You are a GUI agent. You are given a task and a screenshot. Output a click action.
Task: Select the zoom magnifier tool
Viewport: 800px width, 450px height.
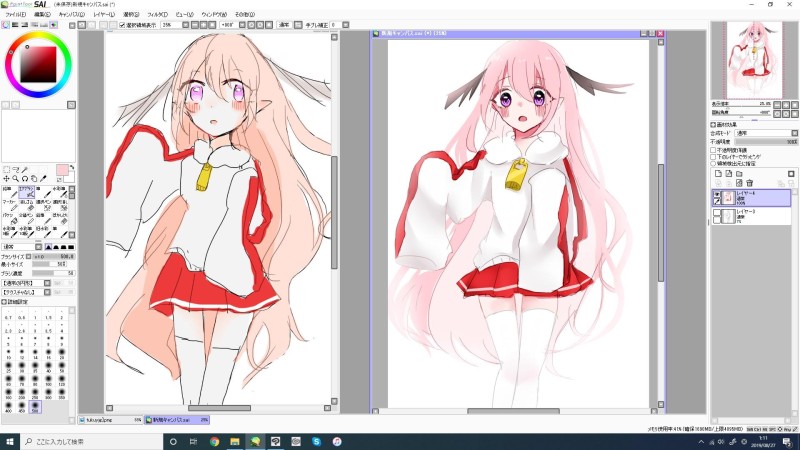coord(16,179)
